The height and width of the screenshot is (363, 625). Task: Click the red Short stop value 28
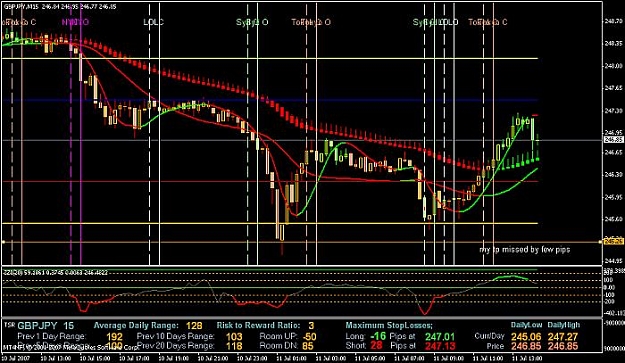(x=376, y=345)
